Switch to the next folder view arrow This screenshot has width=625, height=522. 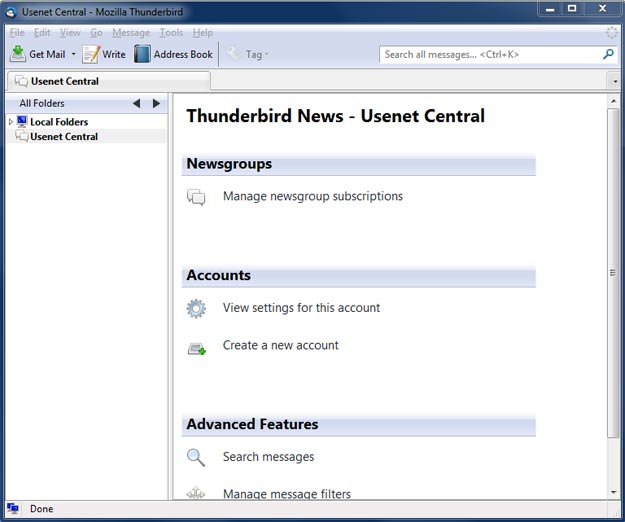pyautogui.click(x=156, y=104)
